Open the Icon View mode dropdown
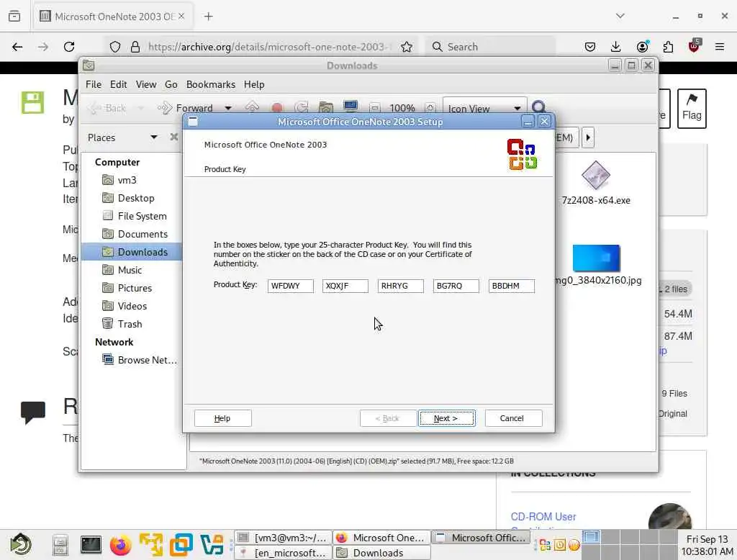This screenshot has height=560, width=737. 484,109
